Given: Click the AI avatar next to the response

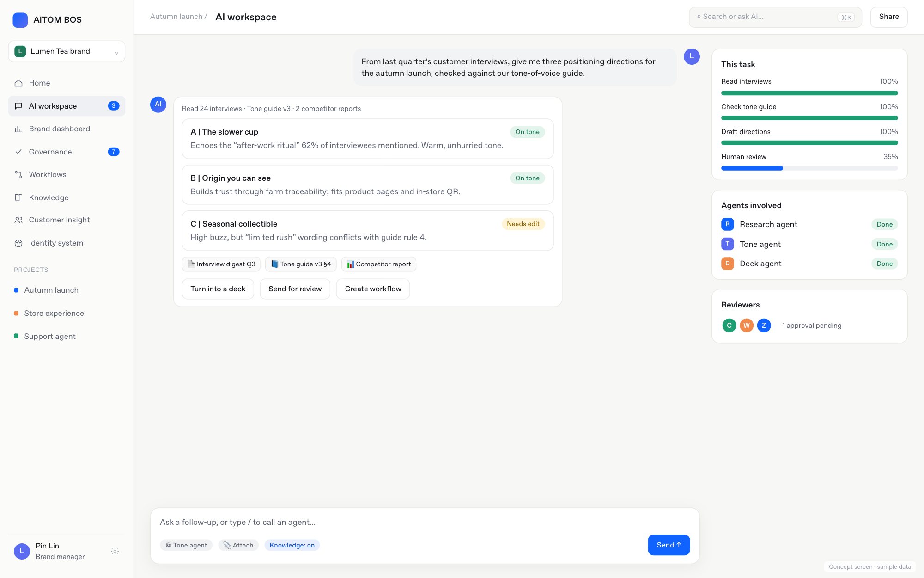Looking at the screenshot, I should pos(158,105).
